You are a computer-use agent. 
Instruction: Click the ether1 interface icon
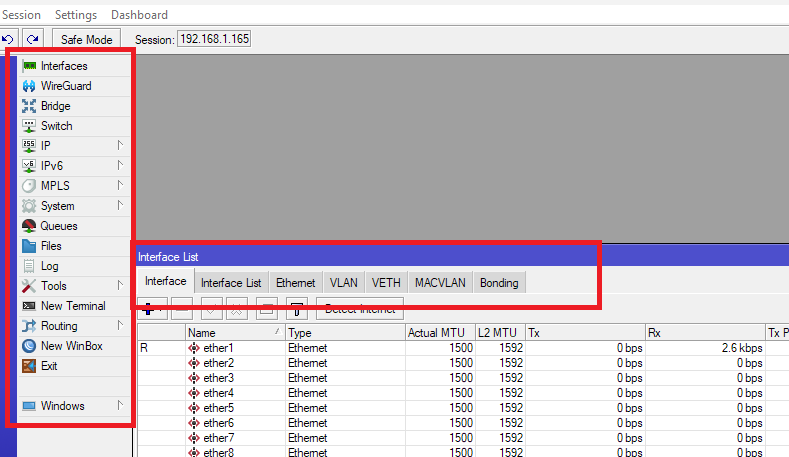(194, 348)
